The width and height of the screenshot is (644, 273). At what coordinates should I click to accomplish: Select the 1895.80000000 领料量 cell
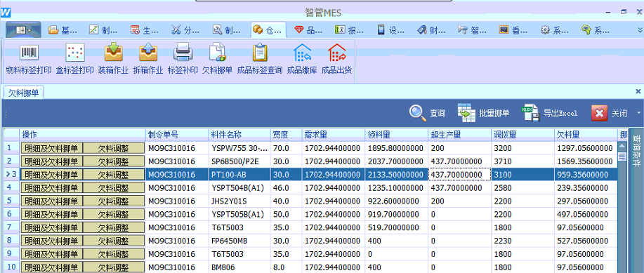click(397, 148)
